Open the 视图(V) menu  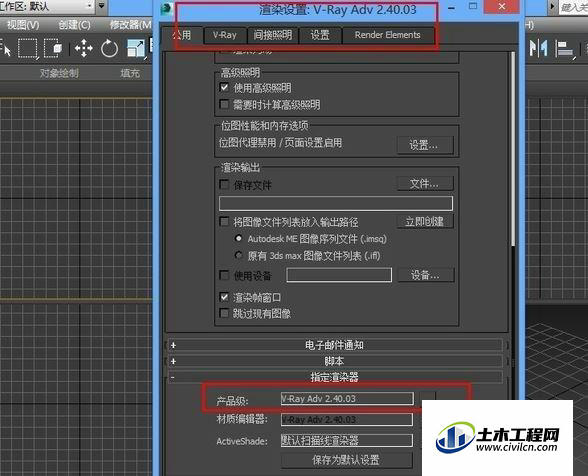click(x=23, y=25)
